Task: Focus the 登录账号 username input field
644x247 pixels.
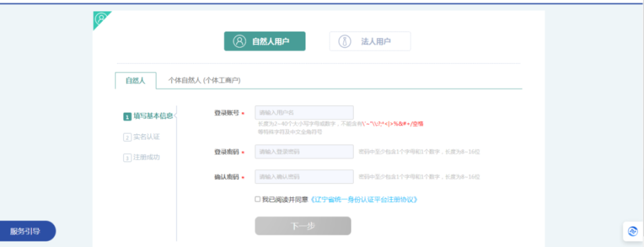Action: (304, 113)
